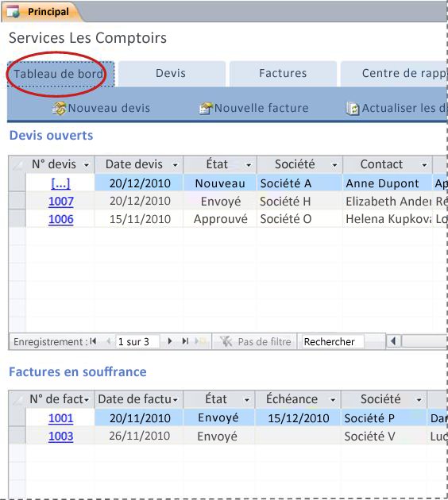Click horizontal scrollbar left arrow
Screen dimensions: 448x500
pyautogui.click(x=393, y=341)
